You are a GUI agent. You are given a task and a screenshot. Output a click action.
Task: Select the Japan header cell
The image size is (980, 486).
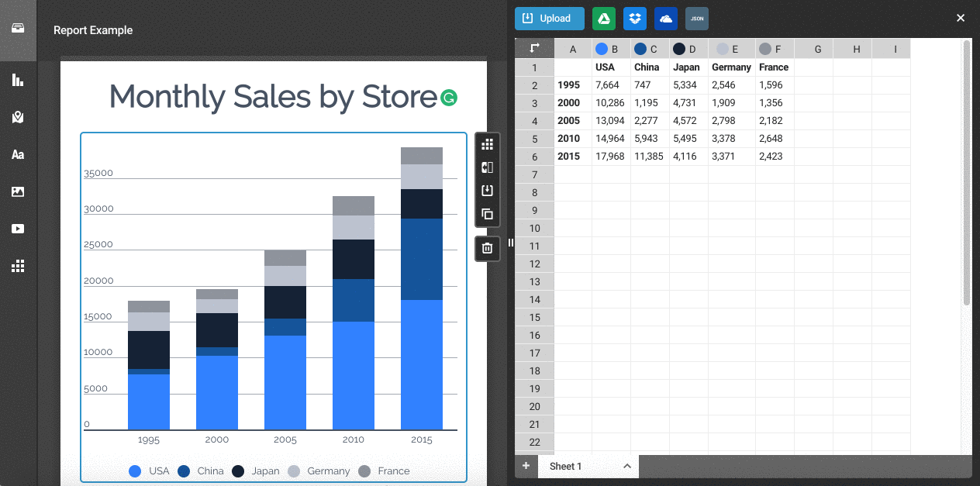(x=689, y=67)
